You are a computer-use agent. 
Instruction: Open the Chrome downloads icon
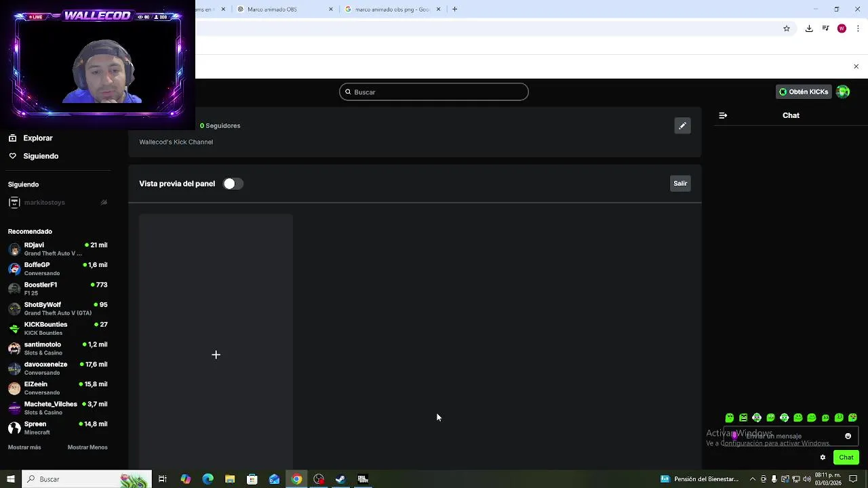[809, 28]
